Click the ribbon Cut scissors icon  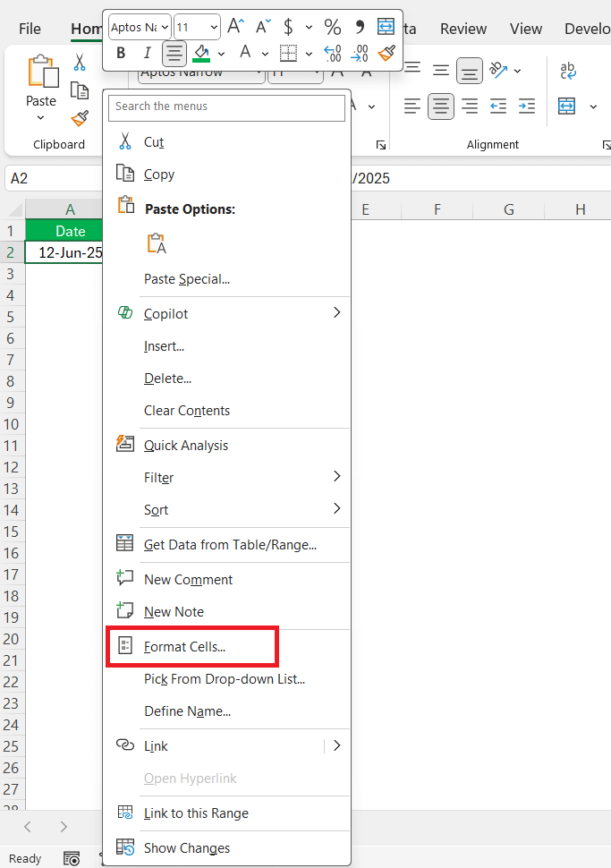(79, 62)
